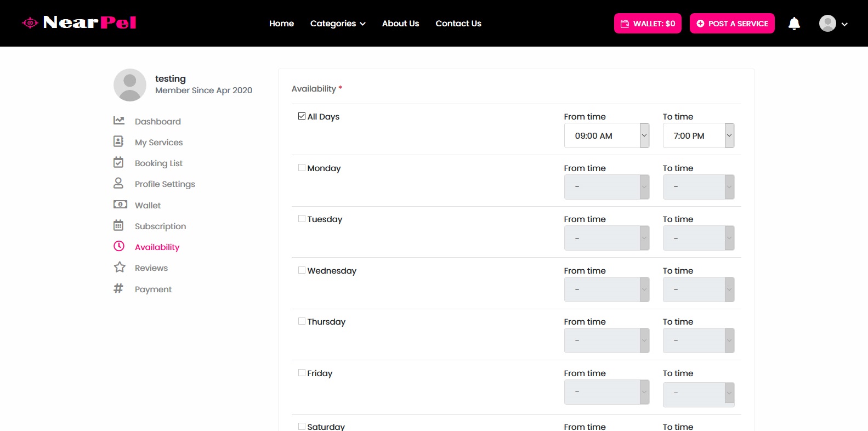Click the Post a Service button
868x431 pixels.
[731, 24]
